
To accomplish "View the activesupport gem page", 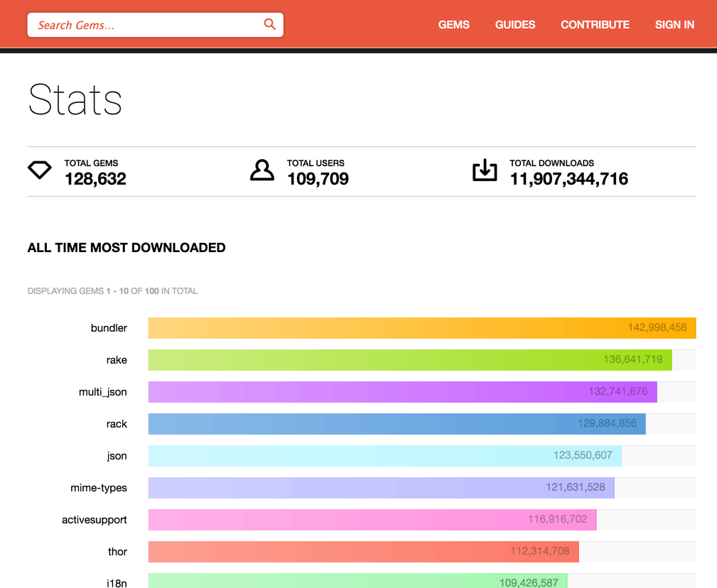I will point(95,520).
